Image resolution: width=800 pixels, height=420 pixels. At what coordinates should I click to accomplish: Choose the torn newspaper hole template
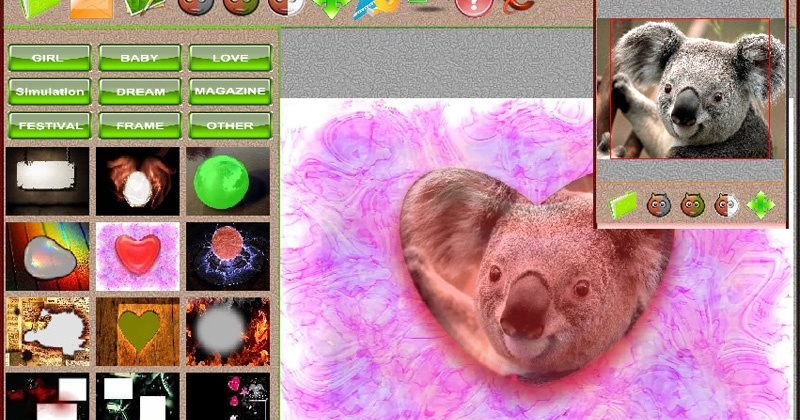click(x=47, y=332)
